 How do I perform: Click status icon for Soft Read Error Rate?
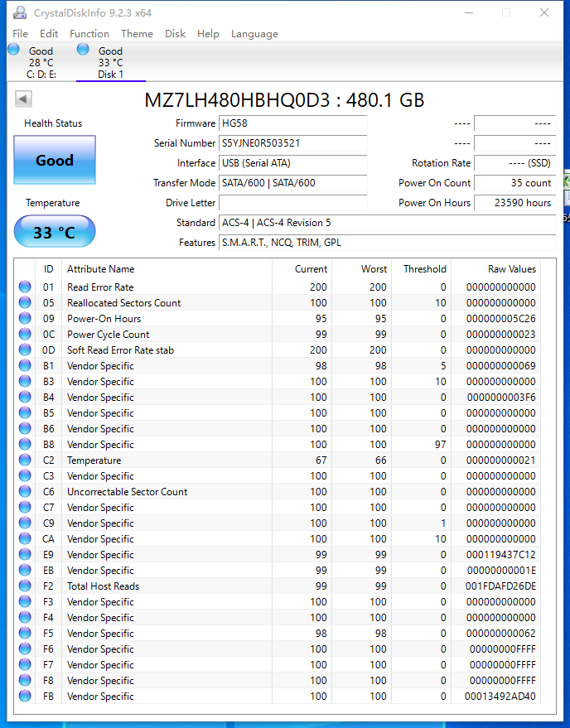[x=25, y=350]
